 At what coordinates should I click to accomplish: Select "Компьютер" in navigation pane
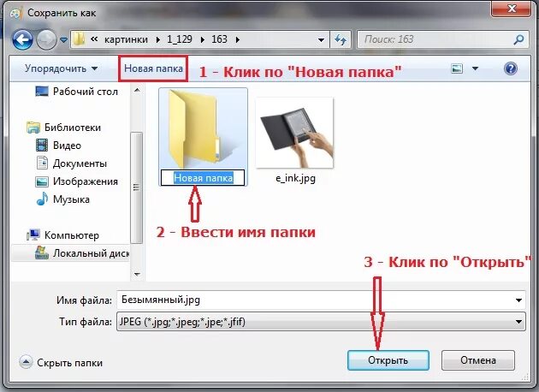[62, 235]
